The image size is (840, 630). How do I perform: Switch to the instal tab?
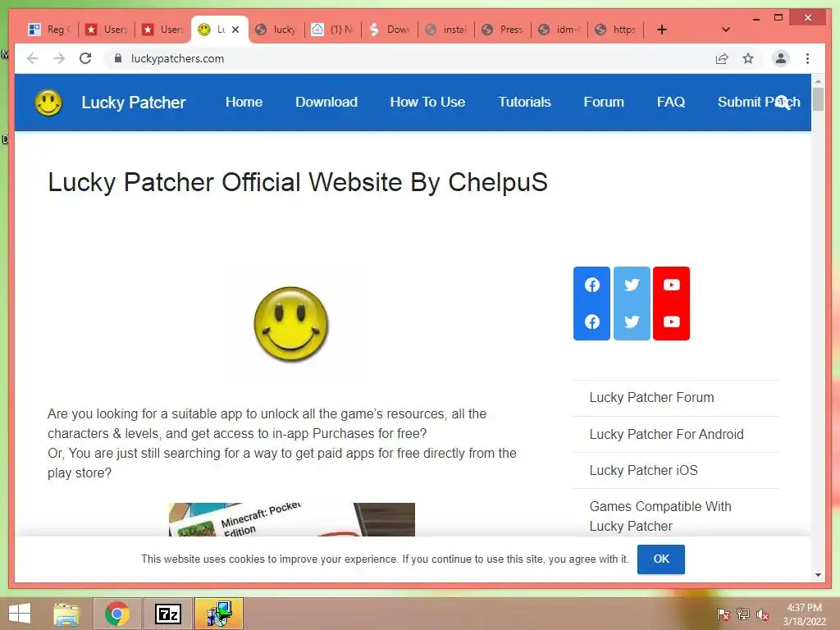(447, 30)
